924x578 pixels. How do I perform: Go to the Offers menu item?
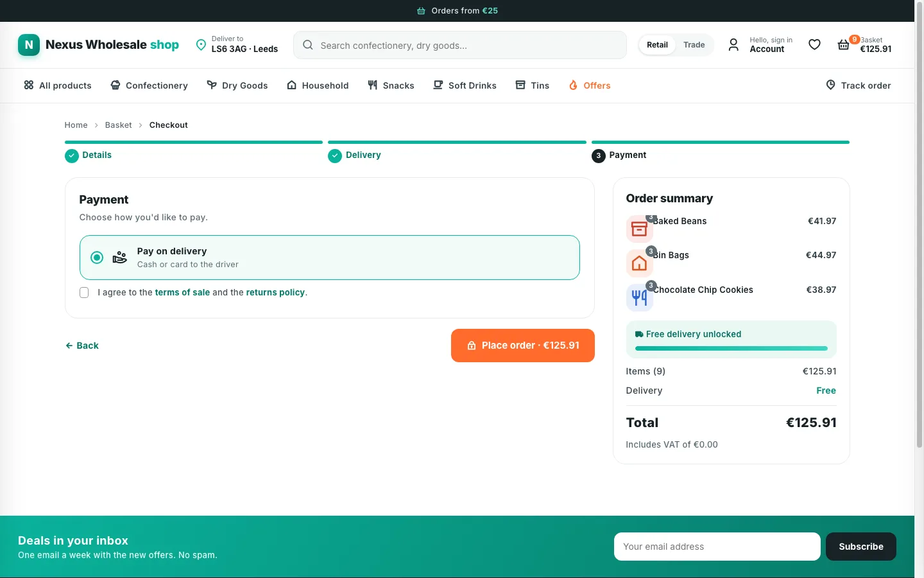[590, 85]
